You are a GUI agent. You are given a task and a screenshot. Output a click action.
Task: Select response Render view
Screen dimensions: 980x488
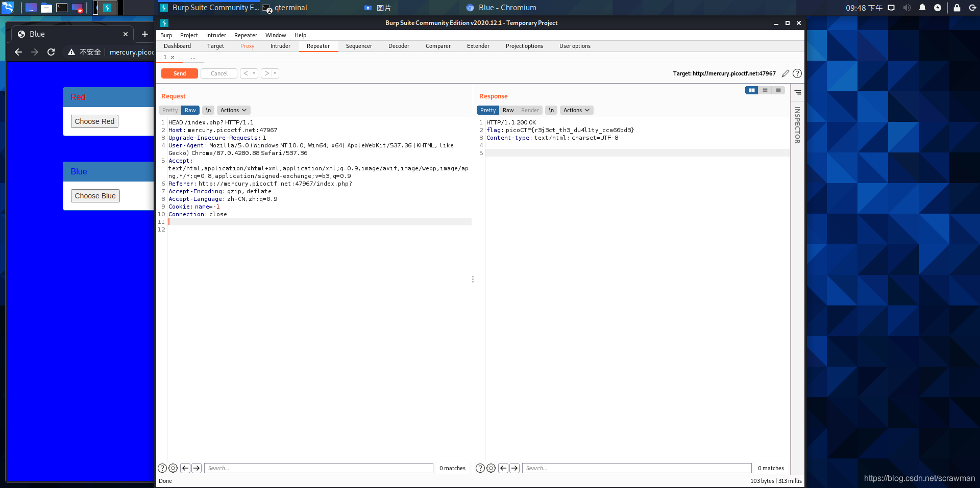click(x=530, y=110)
